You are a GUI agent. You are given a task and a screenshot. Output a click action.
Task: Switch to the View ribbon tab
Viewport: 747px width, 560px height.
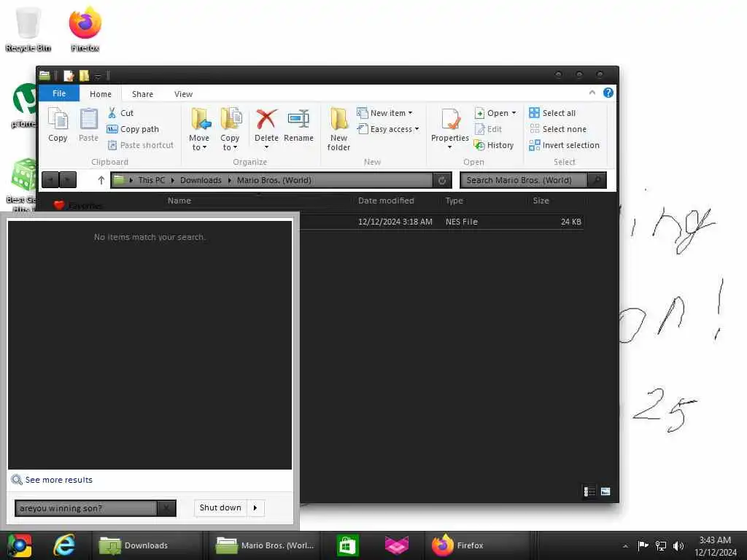[x=183, y=94]
